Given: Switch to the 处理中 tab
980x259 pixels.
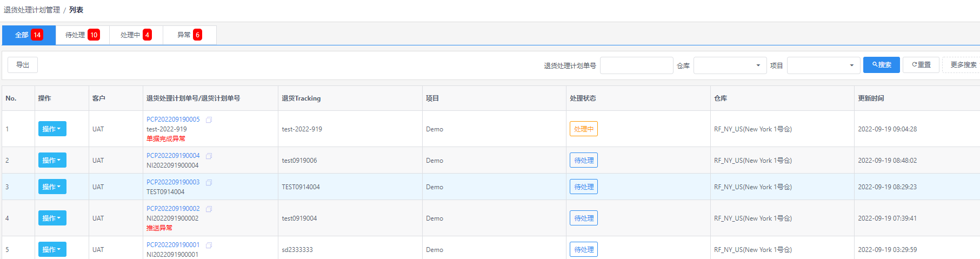Looking at the screenshot, I should point(136,35).
